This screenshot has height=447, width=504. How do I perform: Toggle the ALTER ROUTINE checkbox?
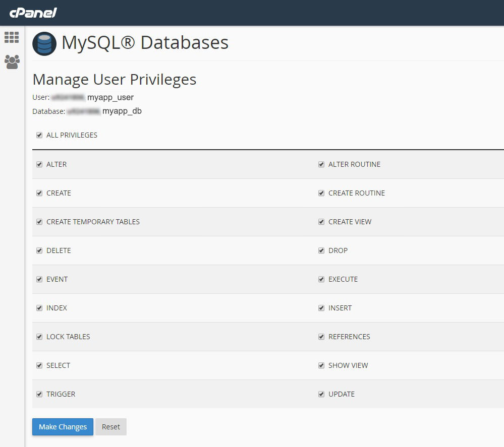[x=321, y=164]
